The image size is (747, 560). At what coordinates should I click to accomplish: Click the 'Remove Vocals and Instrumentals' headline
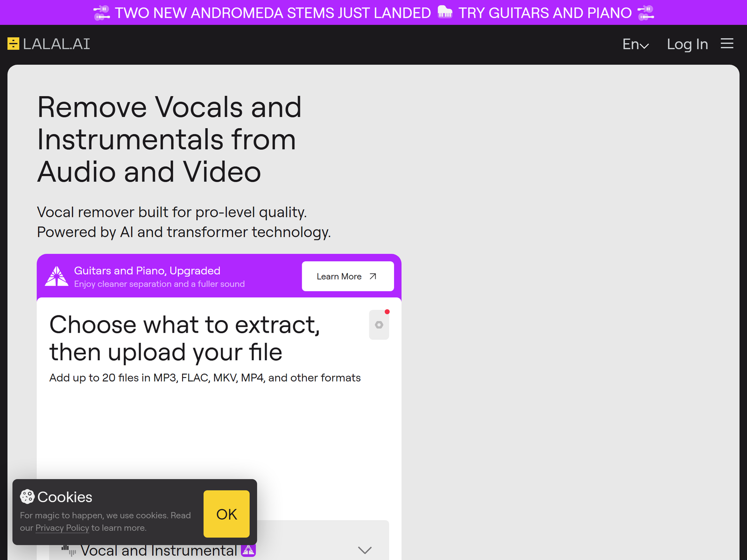pos(169,139)
